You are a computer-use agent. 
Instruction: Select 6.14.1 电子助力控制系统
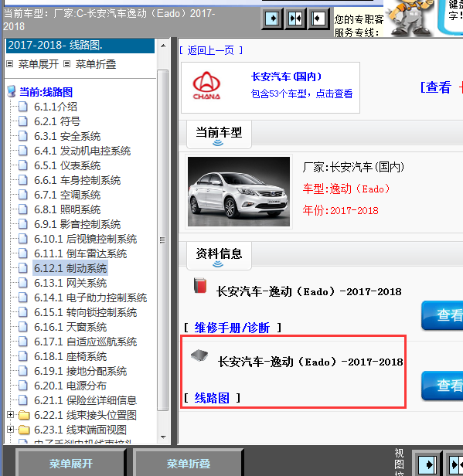[90, 297]
